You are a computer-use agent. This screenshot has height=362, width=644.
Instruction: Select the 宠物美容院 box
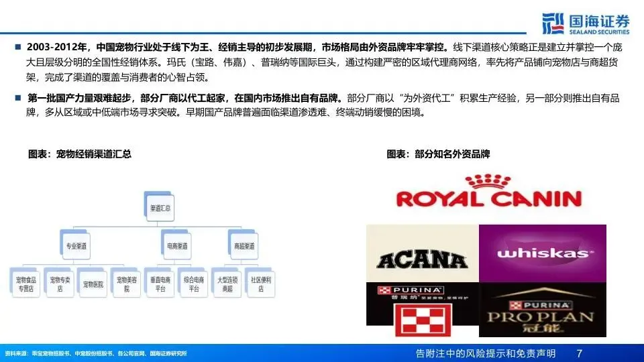pyautogui.click(x=127, y=284)
